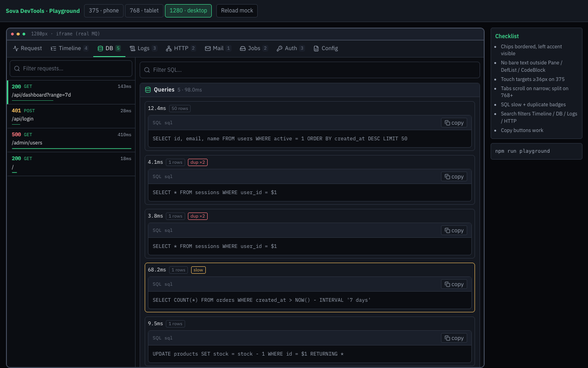
Task: Copy the SELECT COUNT(*) orders query
Action: coord(454,284)
